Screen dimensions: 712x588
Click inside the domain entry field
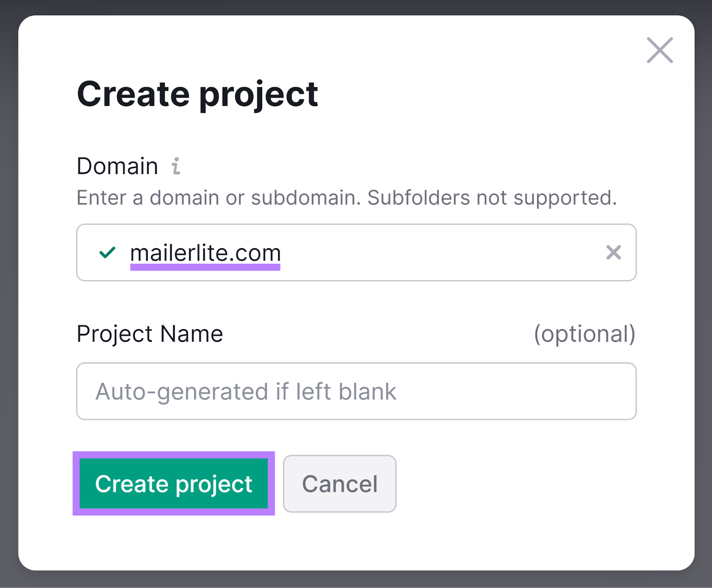click(356, 253)
